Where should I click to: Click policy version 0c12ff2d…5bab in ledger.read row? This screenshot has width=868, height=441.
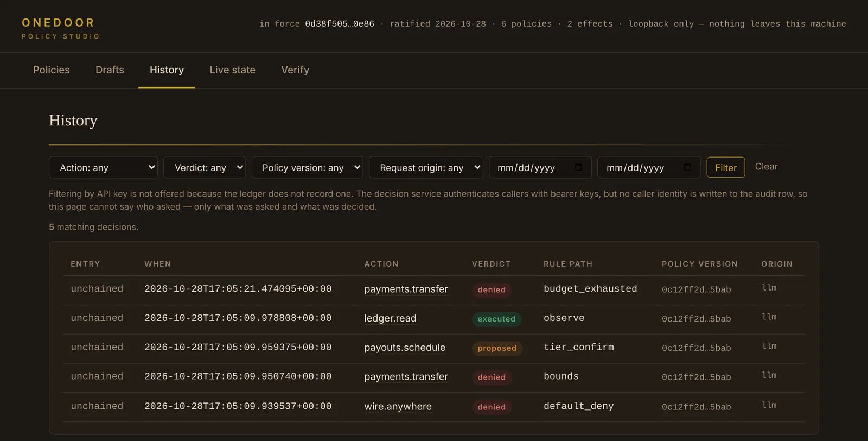tap(697, 319)
